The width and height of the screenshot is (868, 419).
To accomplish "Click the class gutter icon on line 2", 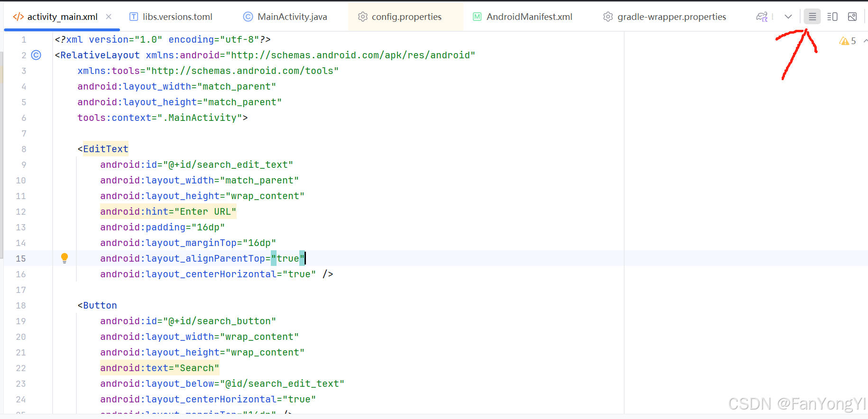I will [x=36, y=55].
